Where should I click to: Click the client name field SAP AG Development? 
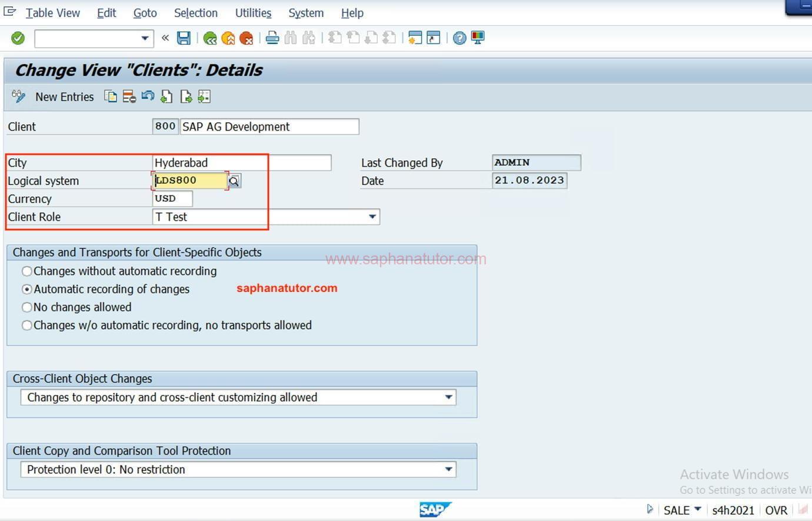pos(269,127)
